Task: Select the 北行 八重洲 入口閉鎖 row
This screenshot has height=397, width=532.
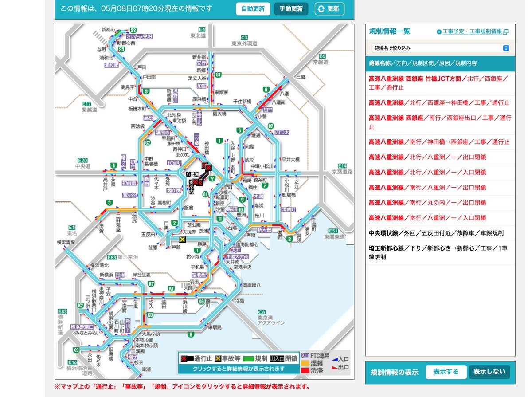Action: pyautogui.click(x=440, y=173)
